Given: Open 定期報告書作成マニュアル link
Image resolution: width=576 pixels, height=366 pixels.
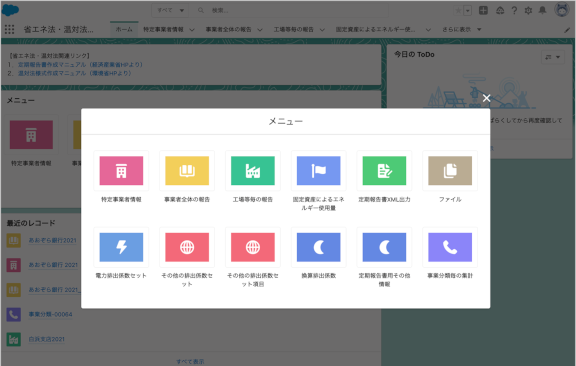Looking at the screenshot, I should pos(80,65).
